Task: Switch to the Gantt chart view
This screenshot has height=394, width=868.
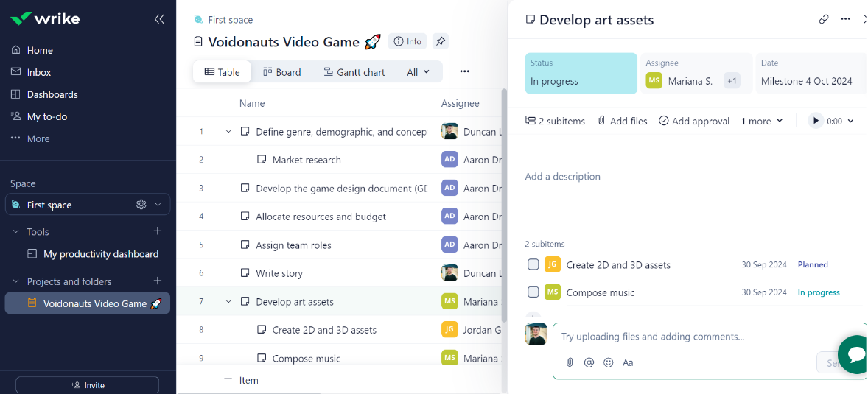Action: click(354, 72)
